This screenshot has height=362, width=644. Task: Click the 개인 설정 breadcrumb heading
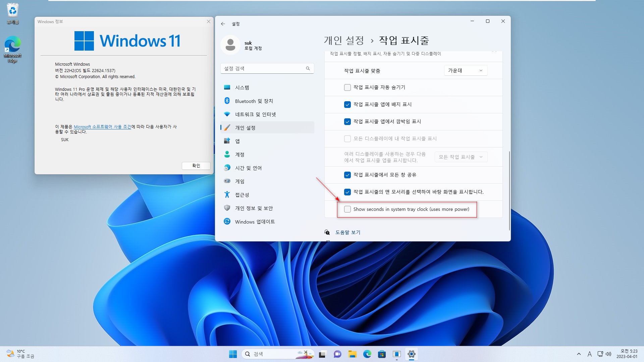point(344,41)
